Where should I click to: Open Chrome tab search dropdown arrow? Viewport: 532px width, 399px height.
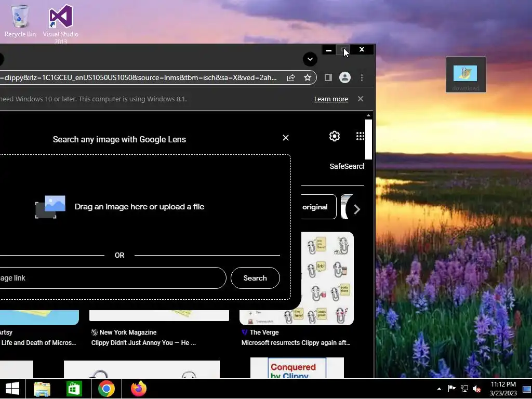click(310, 59)
